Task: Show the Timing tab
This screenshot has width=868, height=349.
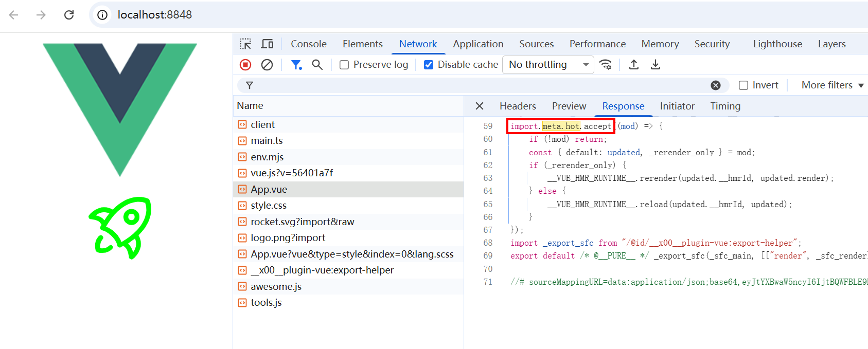Action: (x=725, y=106)
